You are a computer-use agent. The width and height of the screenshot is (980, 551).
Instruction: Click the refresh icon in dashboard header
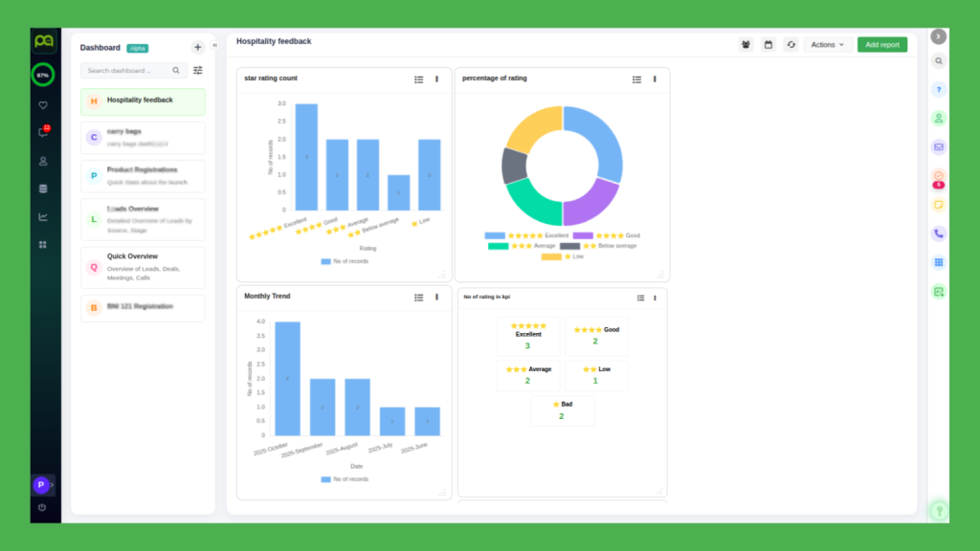click(791, 45)
